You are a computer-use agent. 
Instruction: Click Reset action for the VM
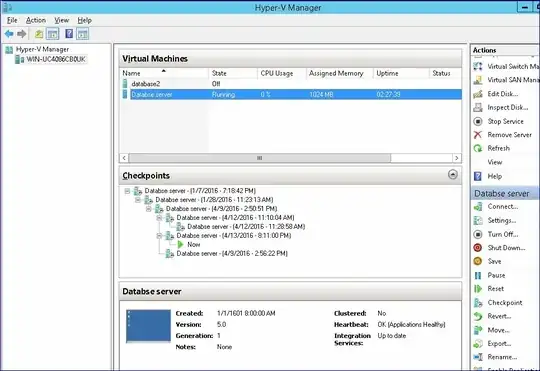coord(489,289)
